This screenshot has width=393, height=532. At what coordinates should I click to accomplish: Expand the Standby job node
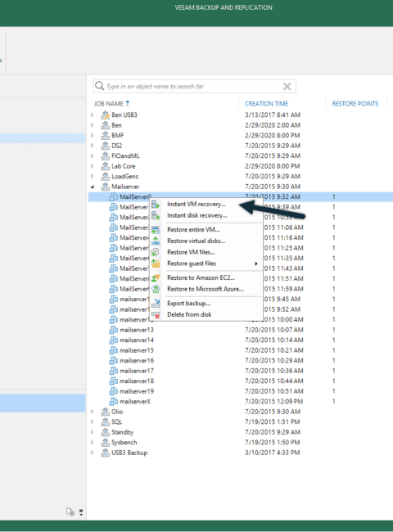click(93, 432)
